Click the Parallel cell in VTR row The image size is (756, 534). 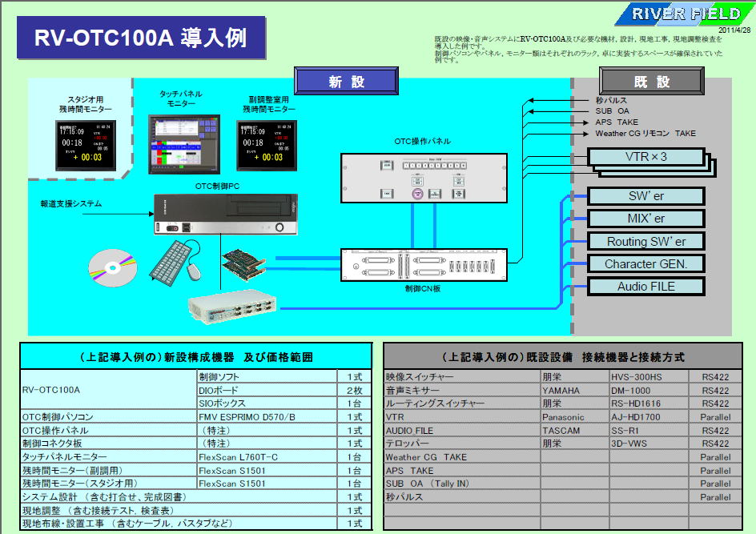(x=715, y=417)
